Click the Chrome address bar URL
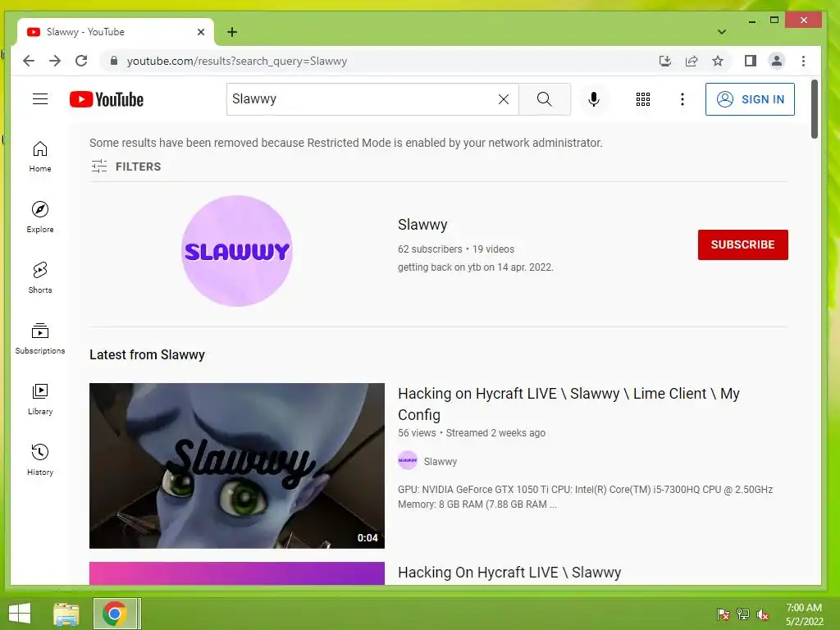Viewport: 840px width, 630px height. [237, 61]
